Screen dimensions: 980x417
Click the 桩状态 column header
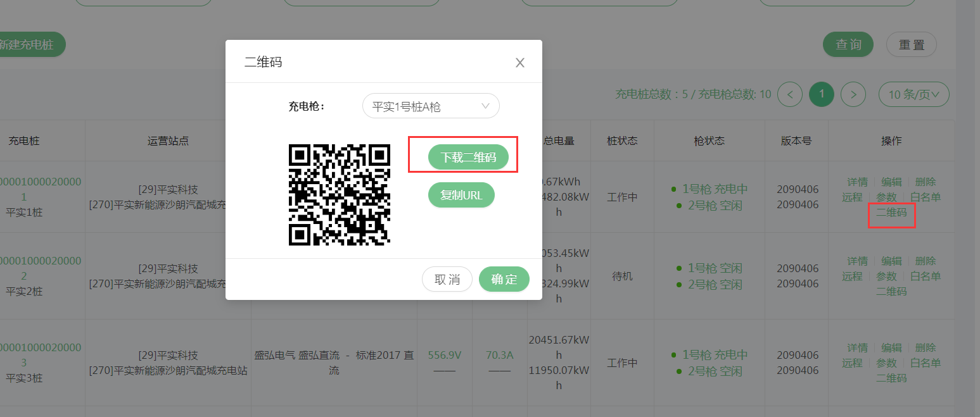[622, 140]
